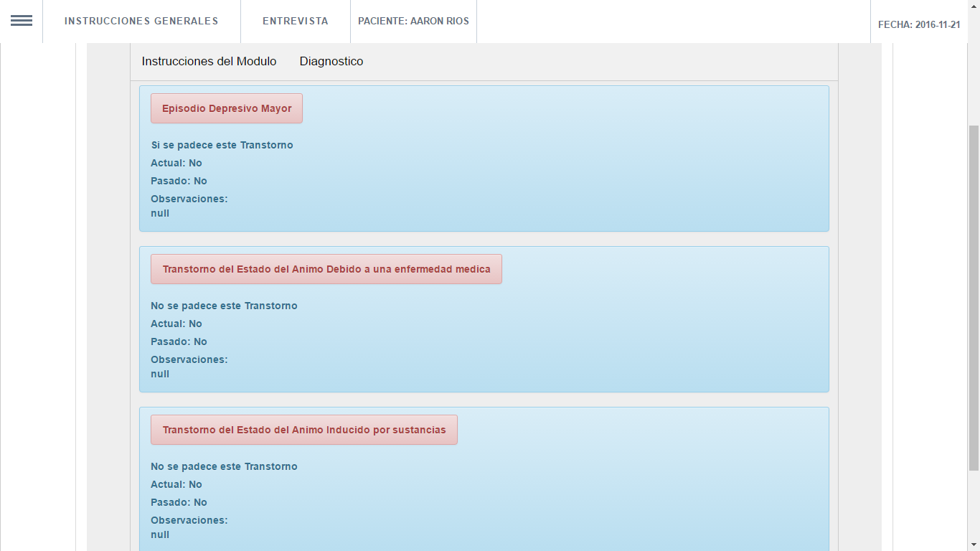Click 'No se padece' text in enfermedad medica panel
Image resolution: width=980 pixels, height=551 pixels.
[224, 306]
